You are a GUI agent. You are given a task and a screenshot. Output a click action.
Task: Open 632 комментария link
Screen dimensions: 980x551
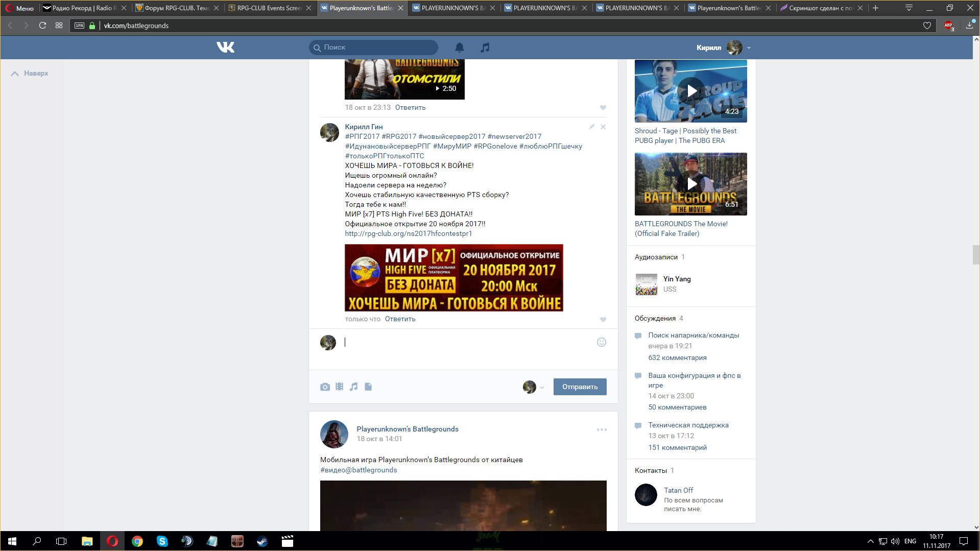click(x=677, y=357)
